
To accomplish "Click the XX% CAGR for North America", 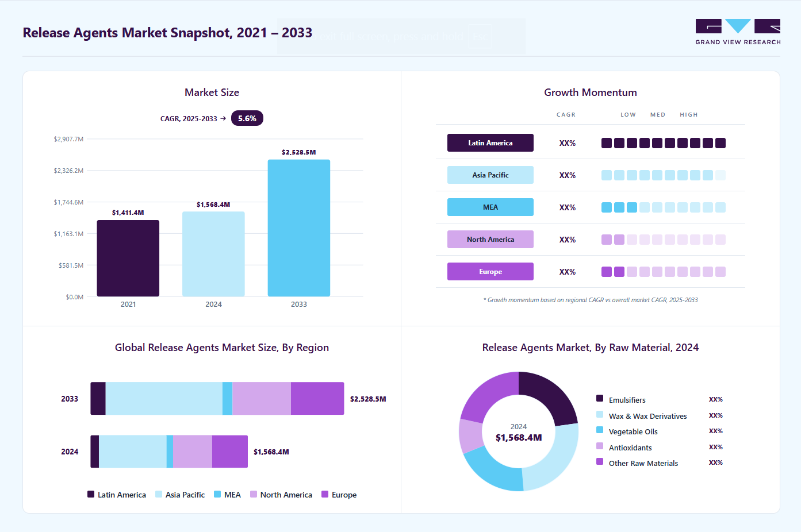I will (568, 240).
